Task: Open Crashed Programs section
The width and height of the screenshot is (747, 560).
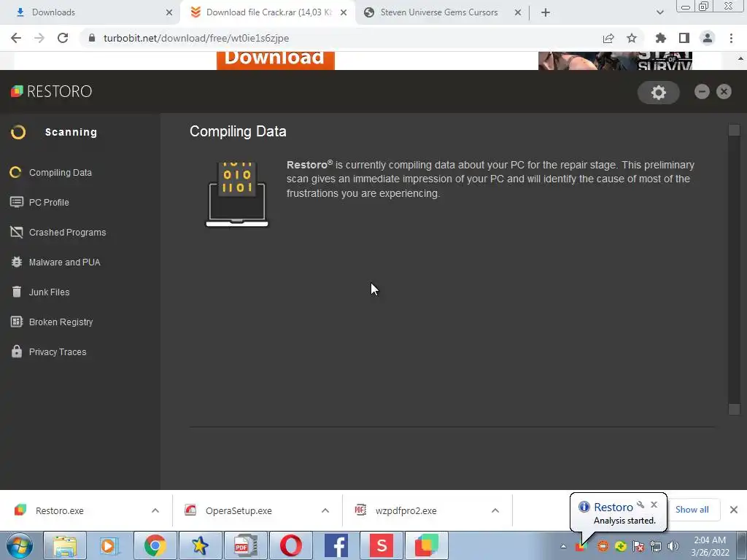Action: pyautogui.click(x=58, y=233)
